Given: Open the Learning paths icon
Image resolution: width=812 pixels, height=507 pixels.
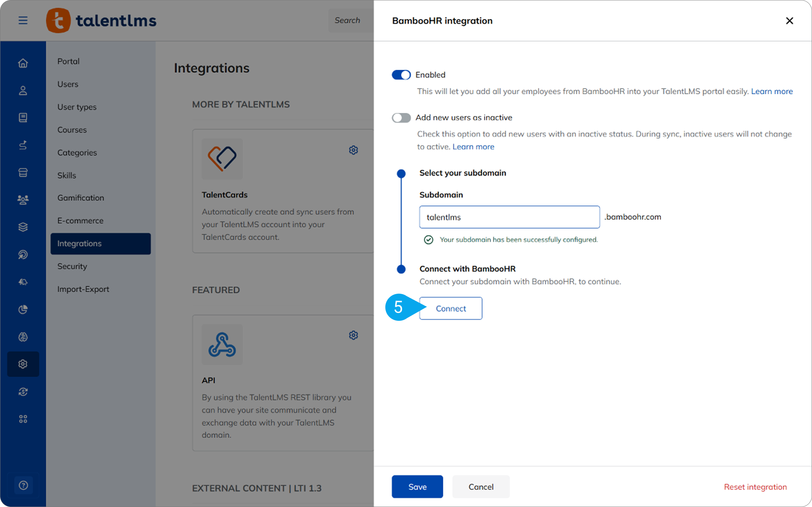Looking at the screenshot, I should 23,145.
